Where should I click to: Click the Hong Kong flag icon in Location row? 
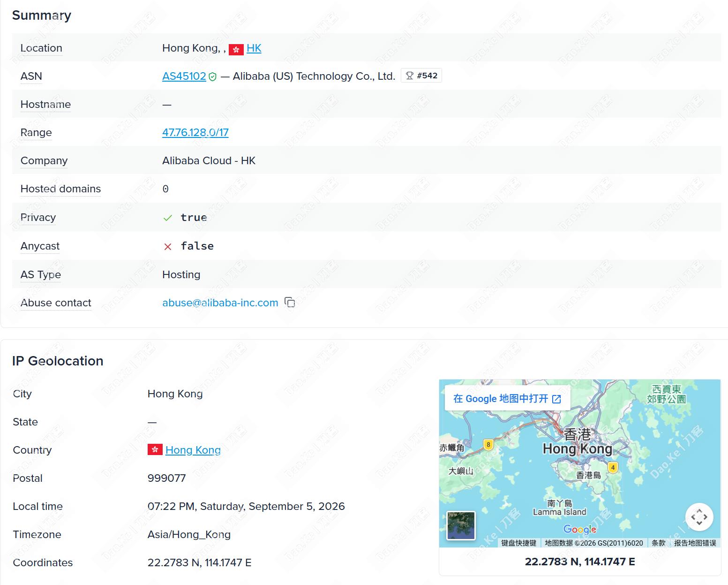236,49
